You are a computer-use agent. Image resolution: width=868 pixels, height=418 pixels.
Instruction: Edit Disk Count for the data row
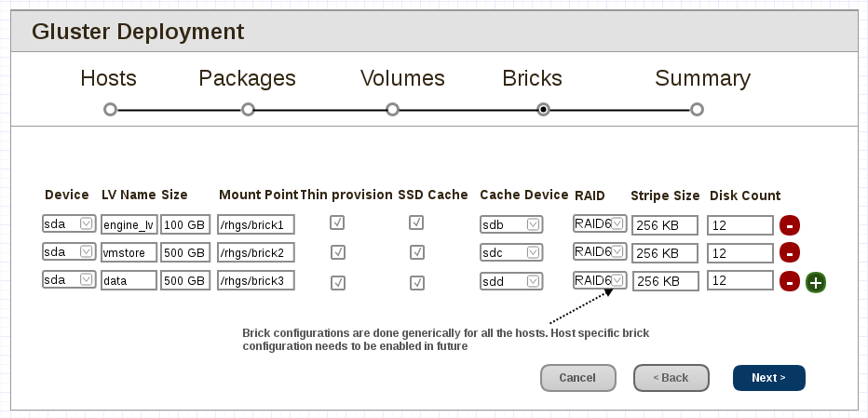click(739, 280)
